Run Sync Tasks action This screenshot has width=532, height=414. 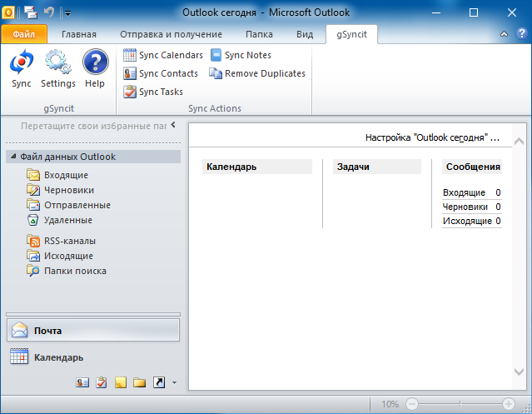click(x=153, y=92)
